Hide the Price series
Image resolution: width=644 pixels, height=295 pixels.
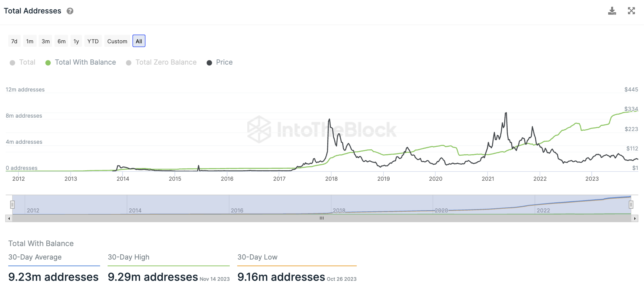pyautogui.click(x=220, y=62)
